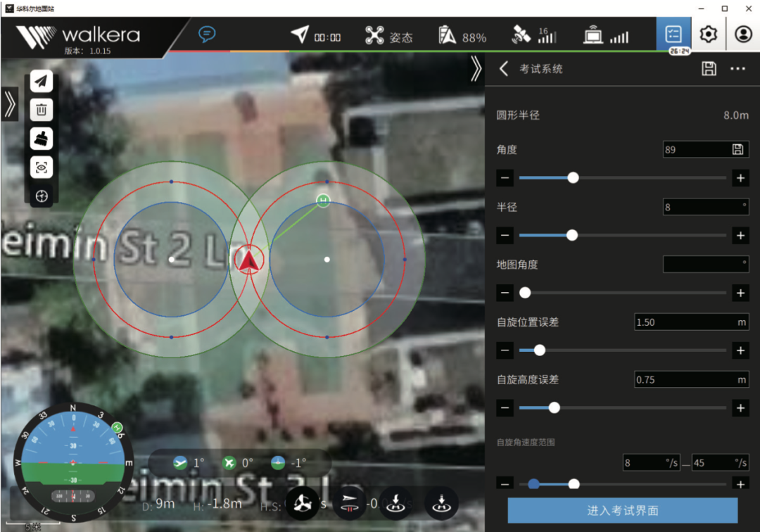
Task: Click the 姿态 flight mode indicator
Action: (389, 35)
